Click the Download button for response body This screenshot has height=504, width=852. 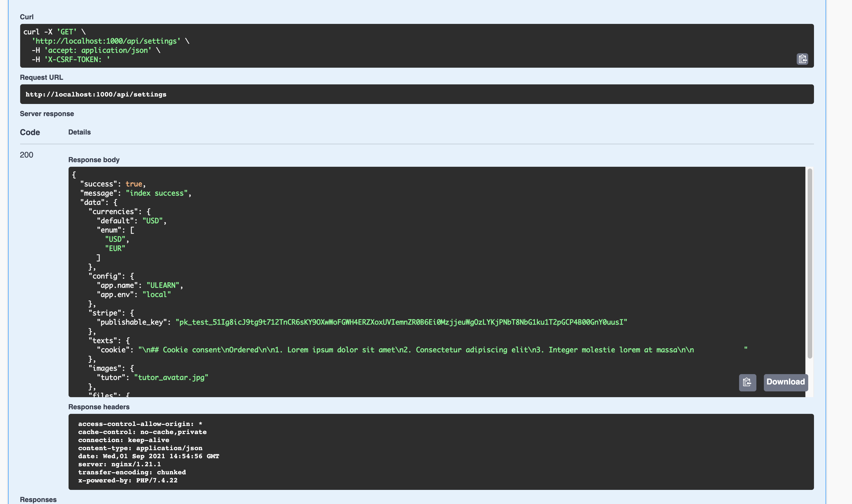pyautogui.click(x=785, y=382)
